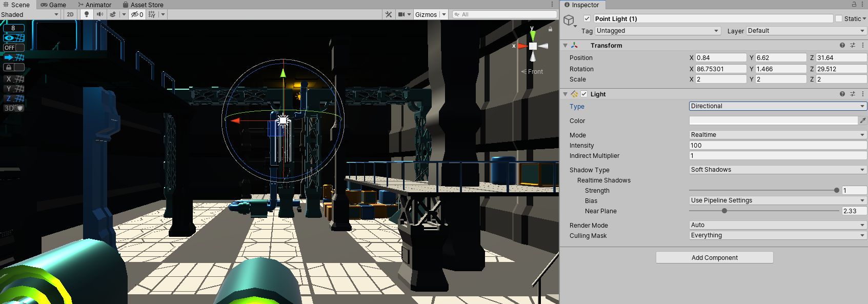Open the Asset Store tab

pyautogui.click(x=143, y=5)
